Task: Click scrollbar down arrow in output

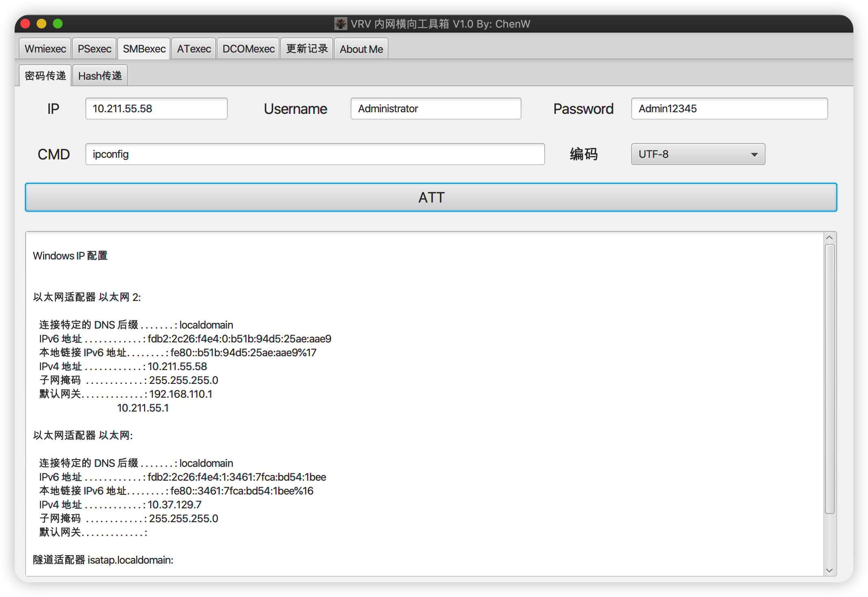Action: (x=829, y=570)
